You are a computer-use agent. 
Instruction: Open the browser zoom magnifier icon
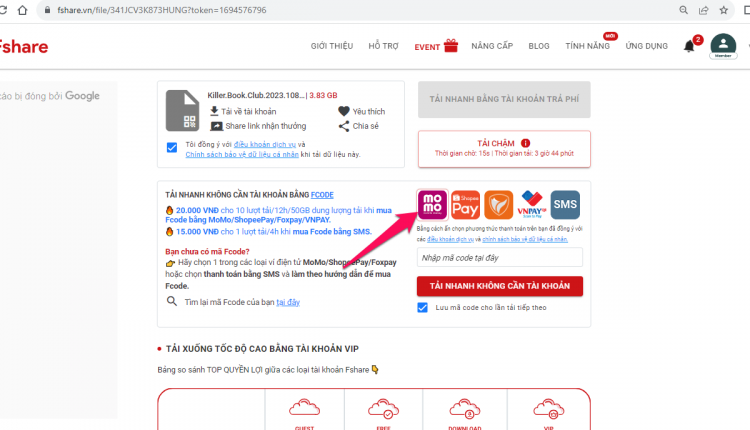point(684,10)
